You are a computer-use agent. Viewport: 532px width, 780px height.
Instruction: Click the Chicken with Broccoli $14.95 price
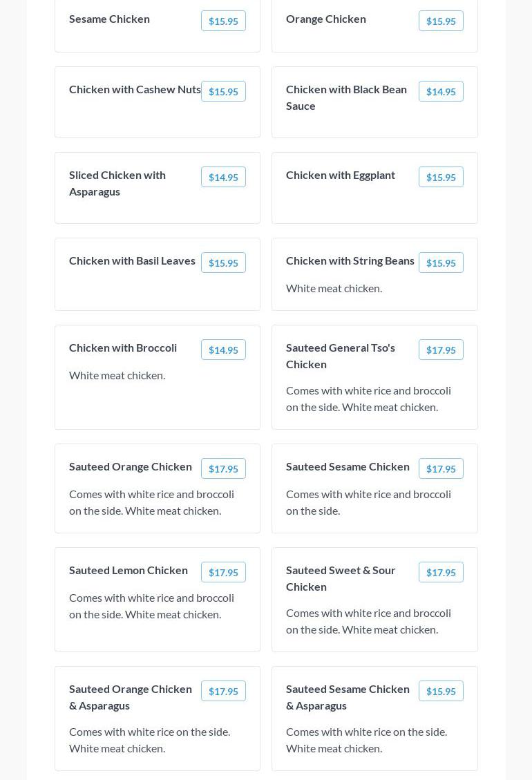(223, 350)
